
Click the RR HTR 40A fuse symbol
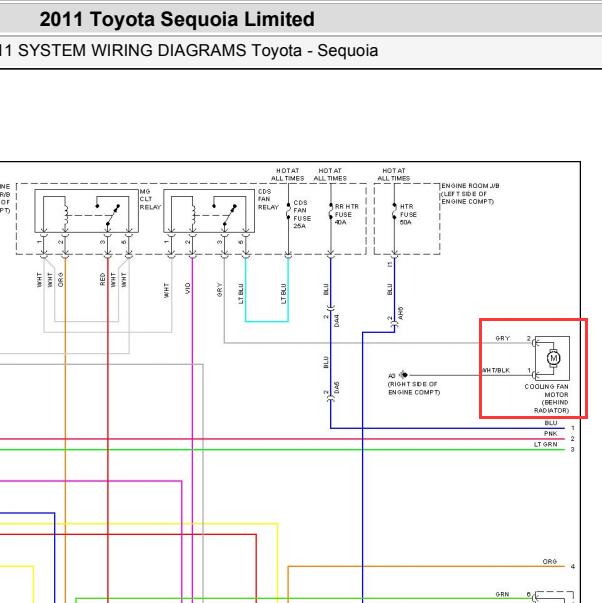click(x=331, y=212)
